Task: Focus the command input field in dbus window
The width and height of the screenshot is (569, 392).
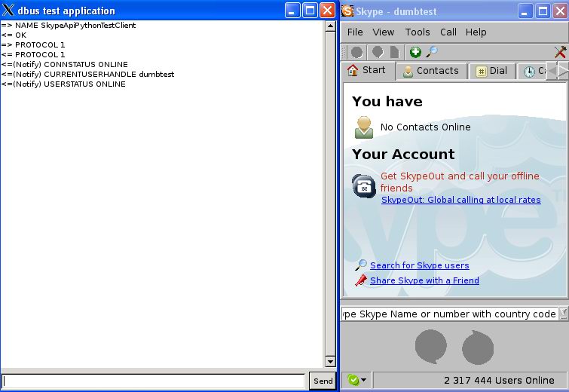Action: (x=153, y=381)
